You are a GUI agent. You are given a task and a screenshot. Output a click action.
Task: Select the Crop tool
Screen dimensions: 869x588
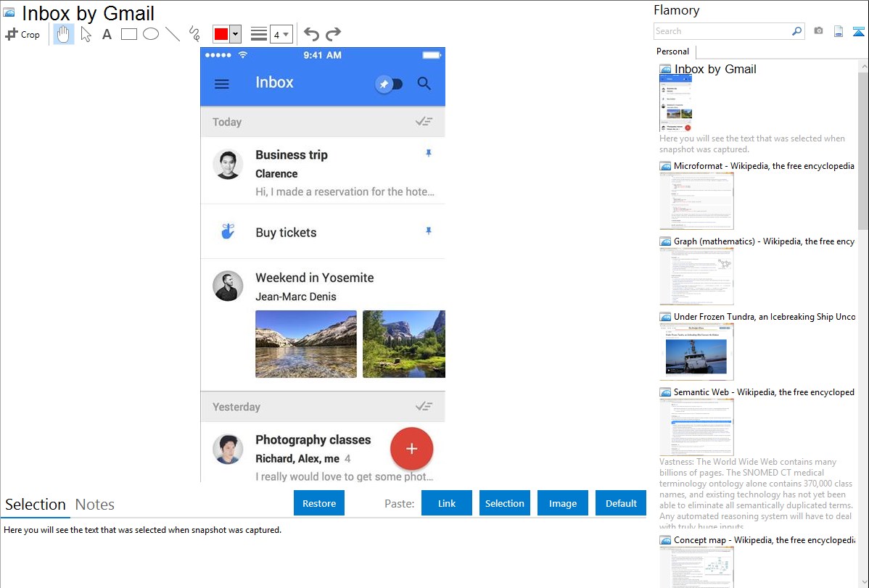(22, 34)
